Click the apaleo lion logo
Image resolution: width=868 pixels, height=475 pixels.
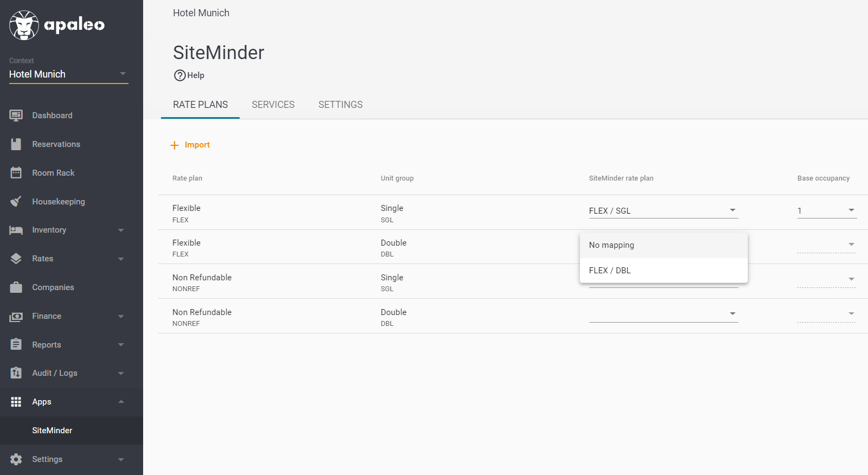click(24, 25)
